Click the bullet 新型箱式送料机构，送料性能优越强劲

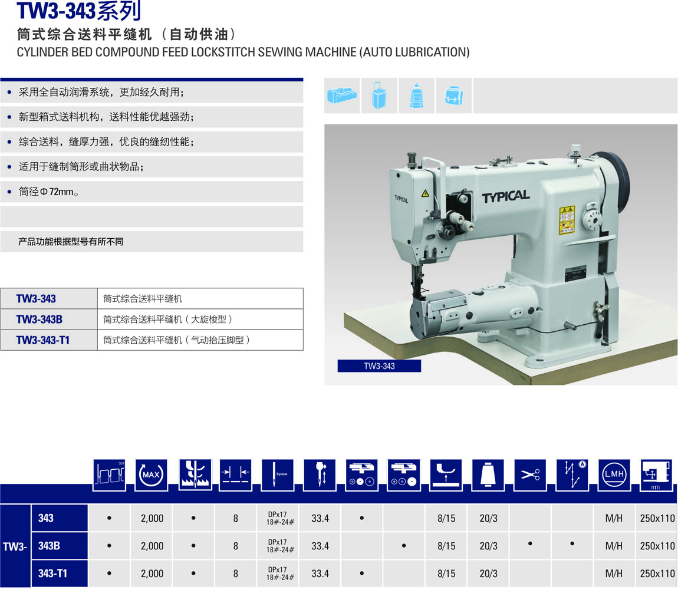(106, 117)
